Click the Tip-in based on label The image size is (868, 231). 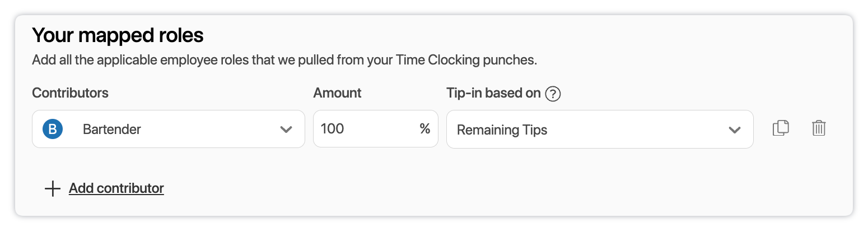pyautogui.click(x=493, y=93)
